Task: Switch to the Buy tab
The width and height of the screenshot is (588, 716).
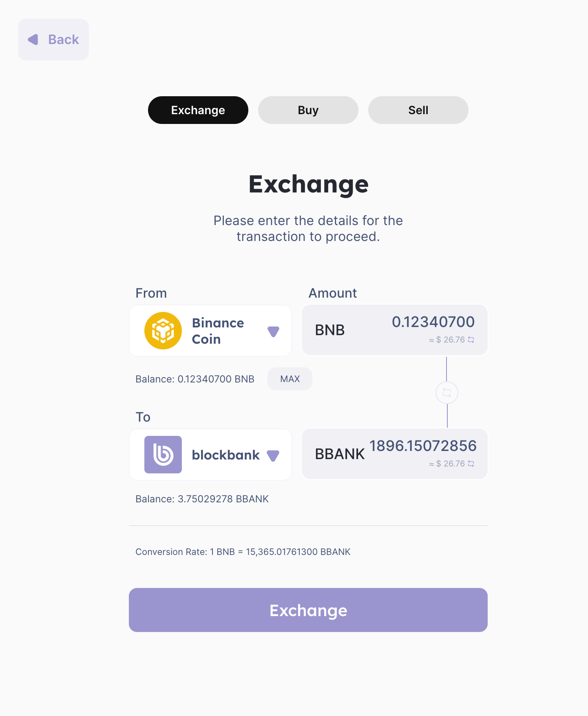Action: (308, 110)
